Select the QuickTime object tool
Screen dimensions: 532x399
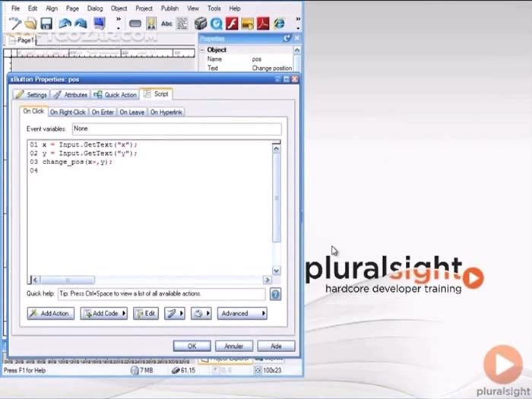tap(216, 24)
